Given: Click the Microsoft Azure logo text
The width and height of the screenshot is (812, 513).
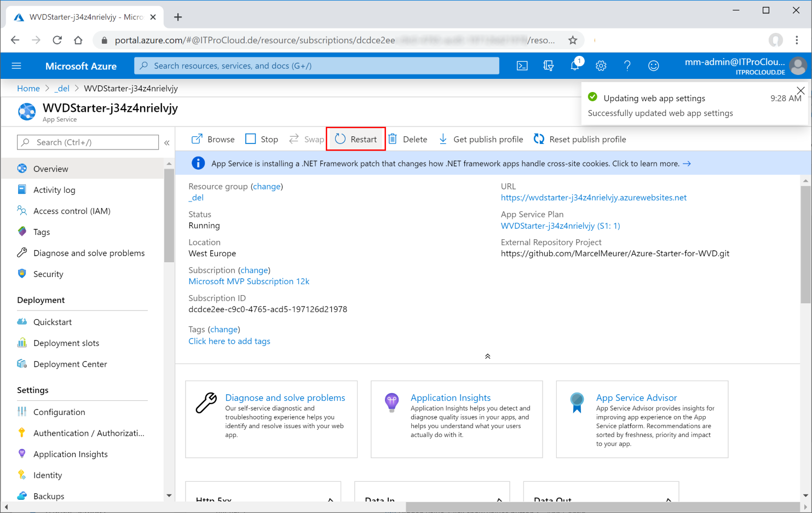Looking at the screenshot, I should (81, 66).
